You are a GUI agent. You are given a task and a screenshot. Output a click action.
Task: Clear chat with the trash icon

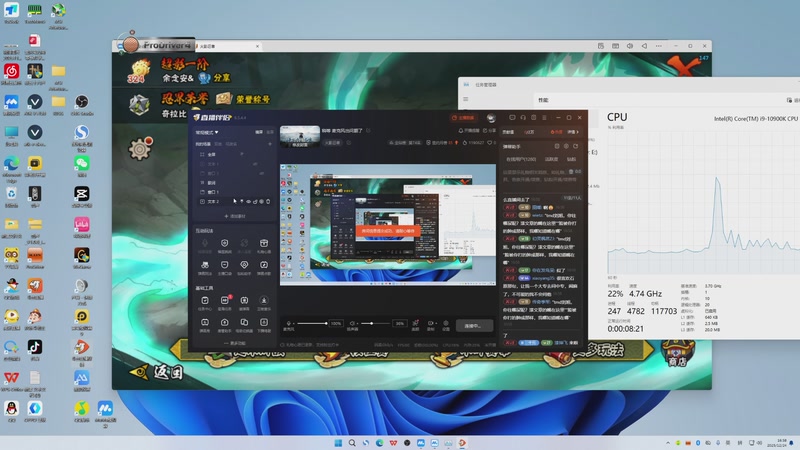click(x=571, y=172)
